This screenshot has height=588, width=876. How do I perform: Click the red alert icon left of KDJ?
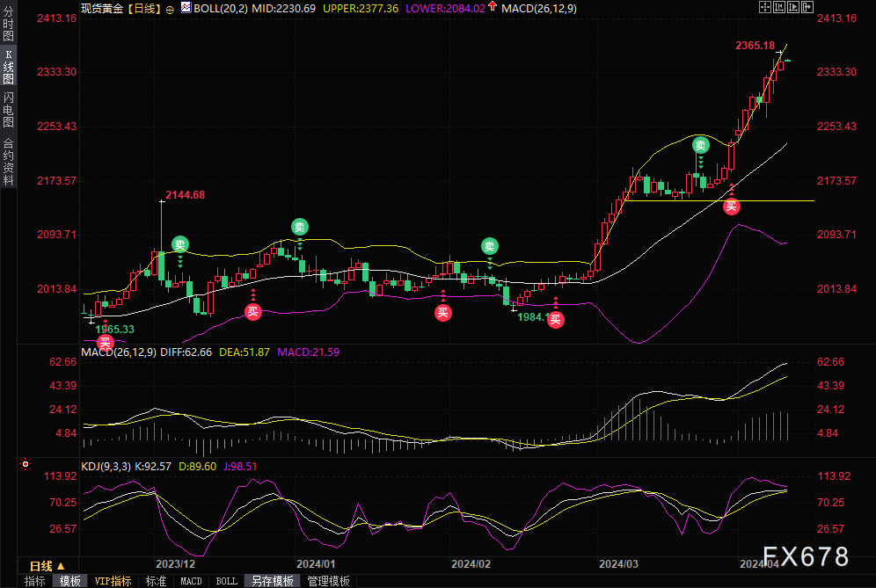pyautogui.click(x=26, y=464)
